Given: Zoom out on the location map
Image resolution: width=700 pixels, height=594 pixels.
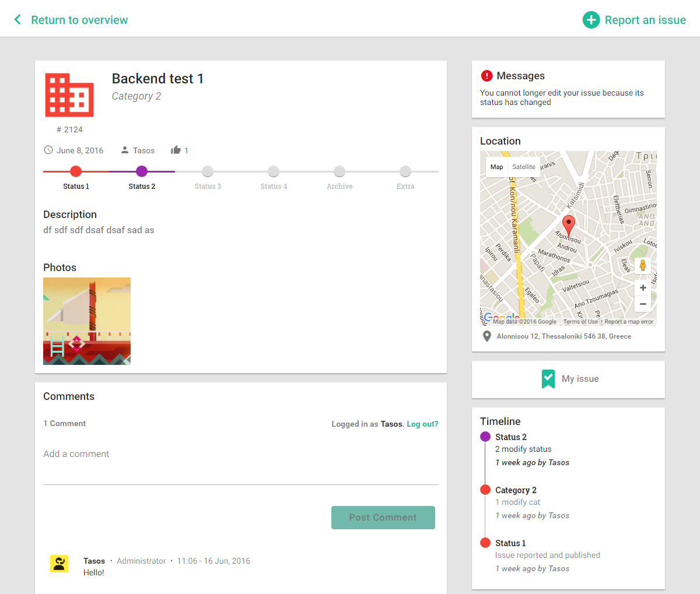Looking at the screenshot, I should 643,304.
